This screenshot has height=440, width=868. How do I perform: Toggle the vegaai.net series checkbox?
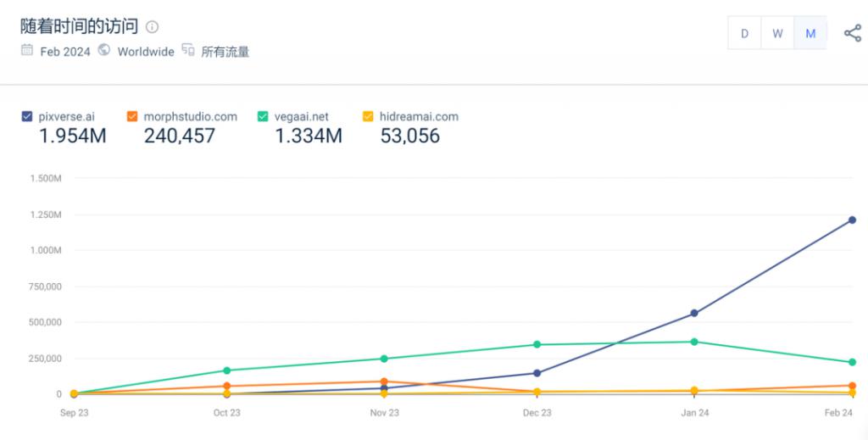point(263,116)
